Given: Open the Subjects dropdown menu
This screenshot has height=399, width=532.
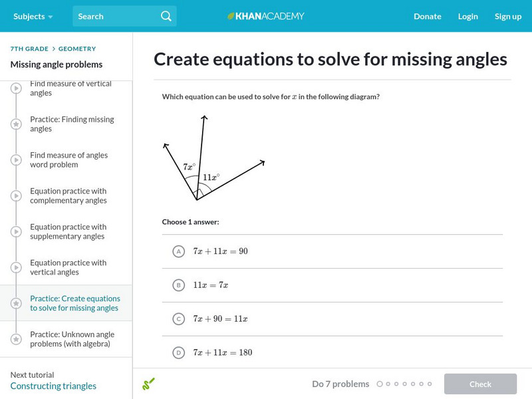Looking at the screenshot, I should tap(33, 16).
